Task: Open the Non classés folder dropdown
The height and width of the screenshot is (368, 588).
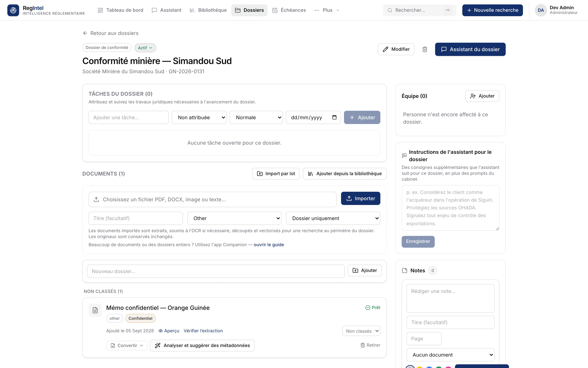Action: 361,331
